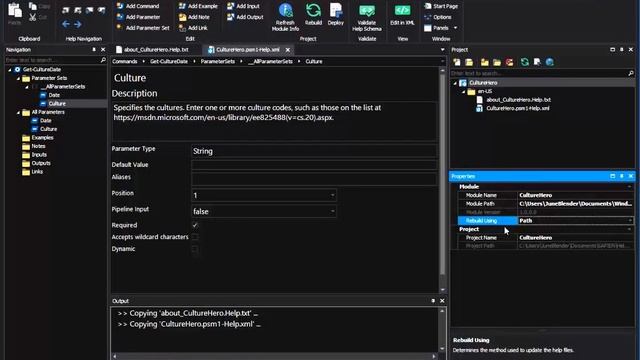Collapse the Get-CultureDate tree node
The height and width of the screenshot is (360, 640).
pyautogui.click(x=10, y=69)
